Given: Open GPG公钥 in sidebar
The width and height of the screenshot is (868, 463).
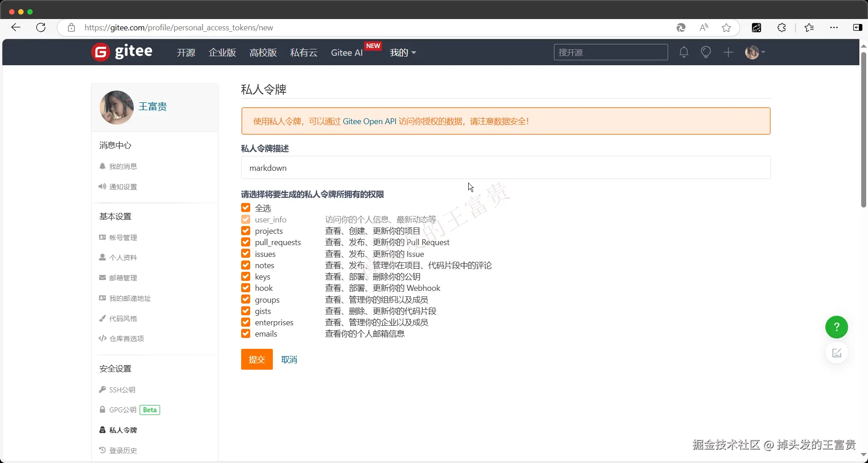Looking at the screenshot, I should coord(118,410).
